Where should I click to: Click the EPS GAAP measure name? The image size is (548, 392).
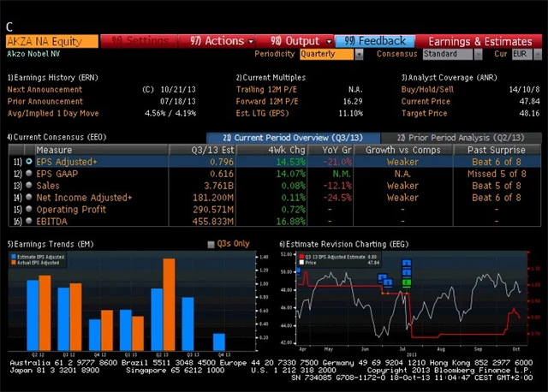[x=57, y=174]
